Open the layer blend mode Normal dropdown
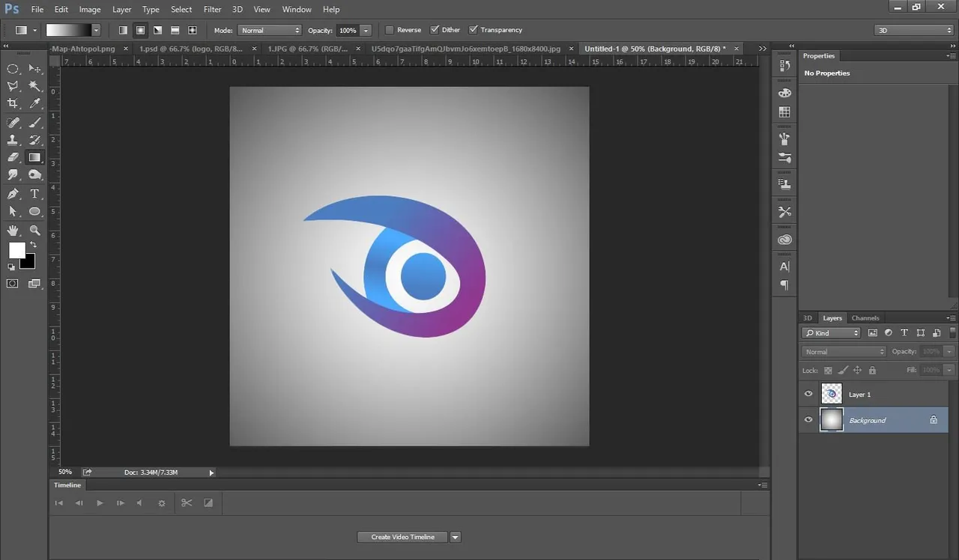Viewport: 959px width, 560px height. point(844,351)
